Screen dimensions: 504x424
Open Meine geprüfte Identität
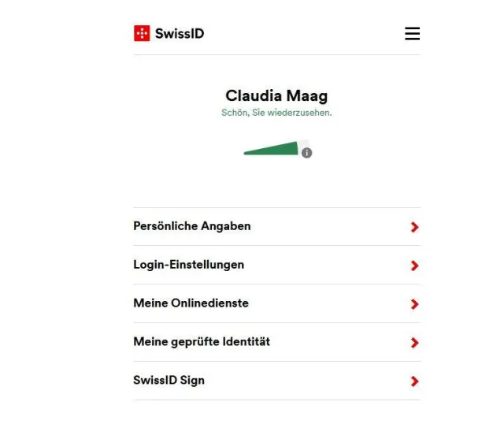pos(202,342)
